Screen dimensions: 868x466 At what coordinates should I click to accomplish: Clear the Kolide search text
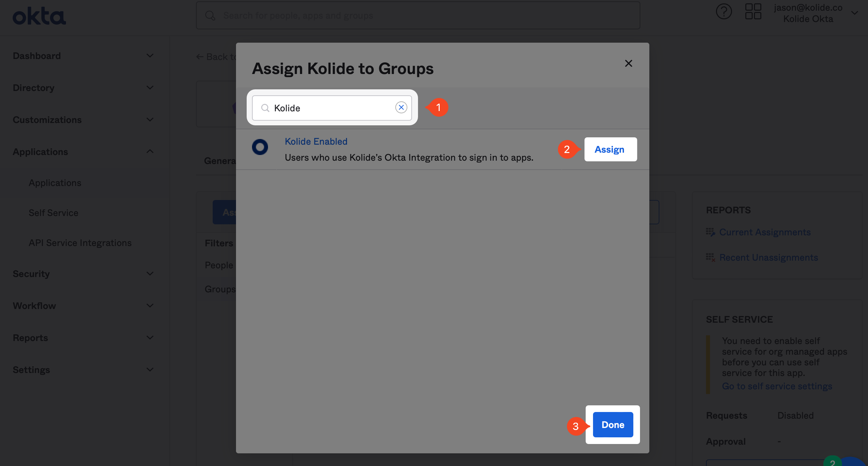pyautogui.click(x=401, y=107)
